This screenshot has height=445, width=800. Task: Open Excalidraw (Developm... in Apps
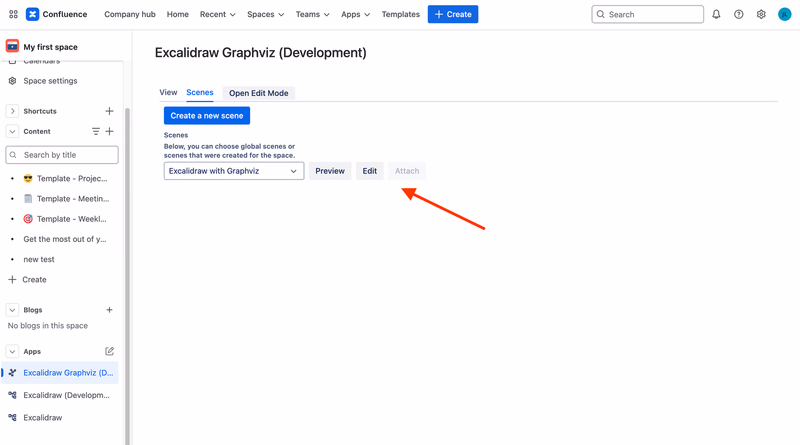pos(66,395)
